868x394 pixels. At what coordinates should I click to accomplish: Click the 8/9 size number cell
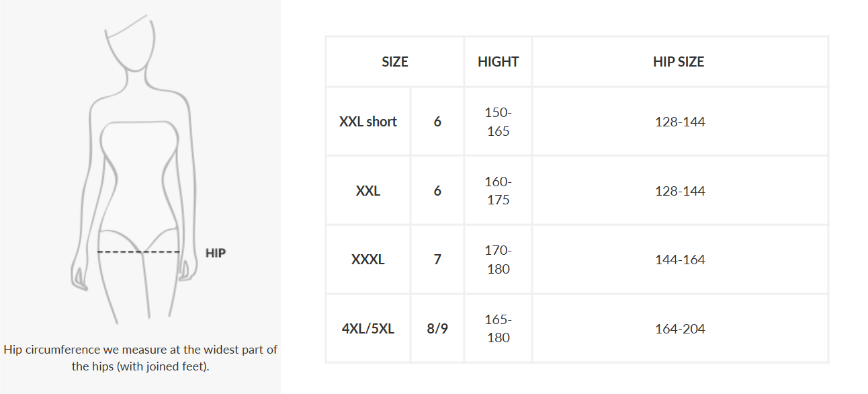[437, 329]
